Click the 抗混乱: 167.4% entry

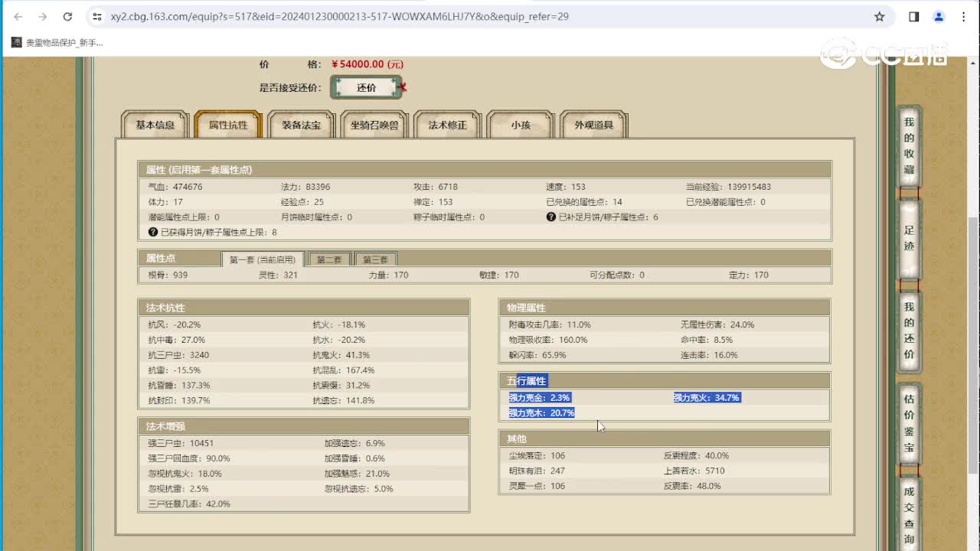[343, 370]
